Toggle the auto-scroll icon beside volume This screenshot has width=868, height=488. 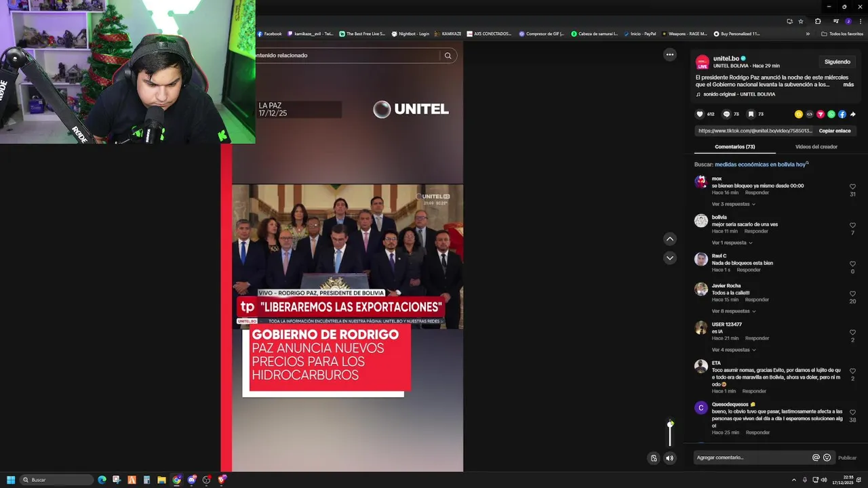(x=654, y=458)
